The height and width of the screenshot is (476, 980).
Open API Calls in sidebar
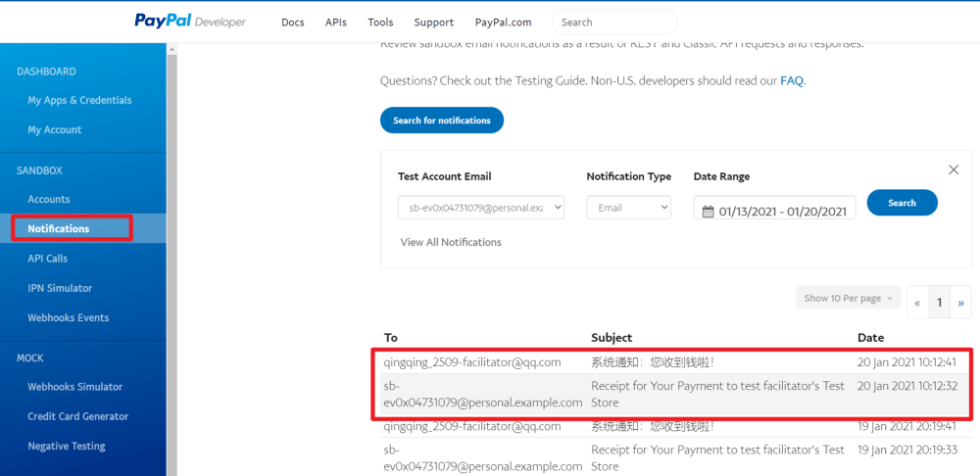click(x=47, y=258)
